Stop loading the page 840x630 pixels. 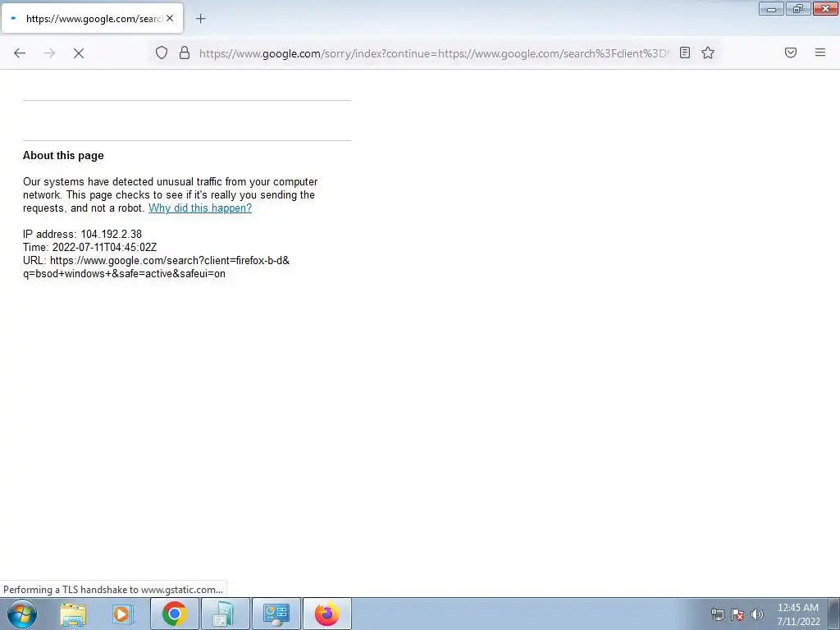pos(79,53)
